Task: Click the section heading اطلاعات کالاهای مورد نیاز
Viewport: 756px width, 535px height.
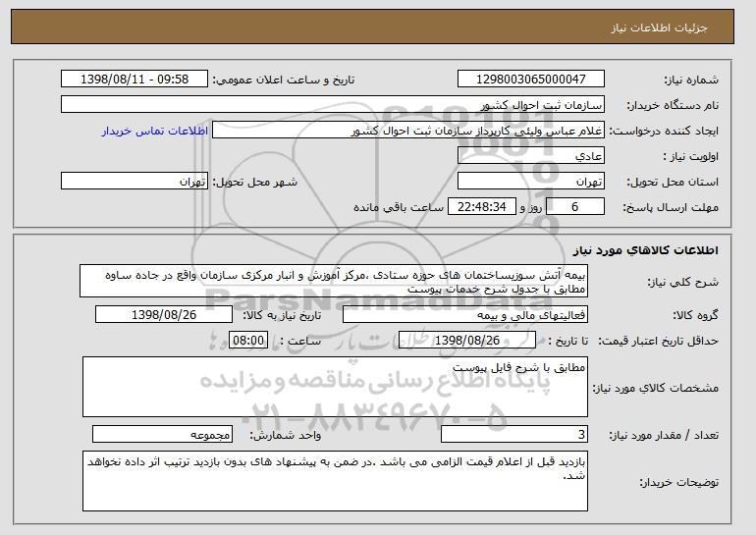Action: click(646, 250)
